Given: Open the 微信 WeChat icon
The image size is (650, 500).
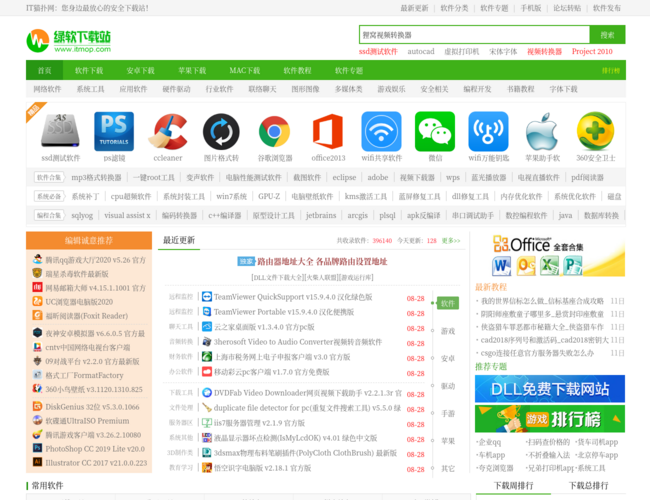Looking at the screenshot, I should tap(434, 131).
